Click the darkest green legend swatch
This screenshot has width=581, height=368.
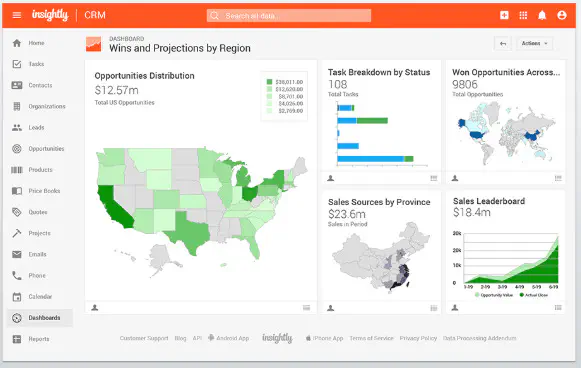click(x=269, y=82)
